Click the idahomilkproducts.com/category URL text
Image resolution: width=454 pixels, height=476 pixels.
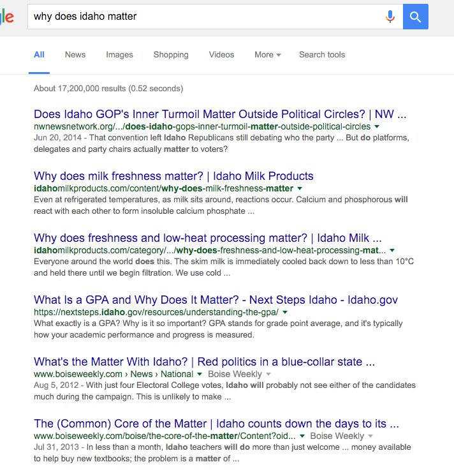210,251
